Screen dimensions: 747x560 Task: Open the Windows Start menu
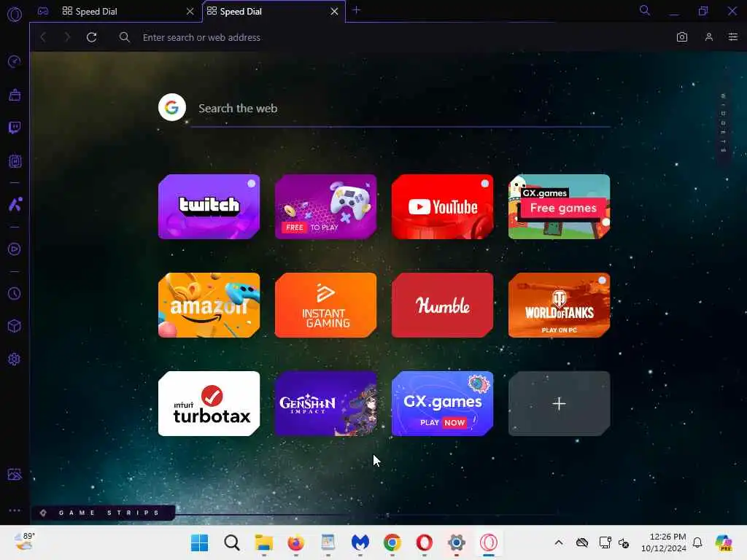tap(199, 542)
